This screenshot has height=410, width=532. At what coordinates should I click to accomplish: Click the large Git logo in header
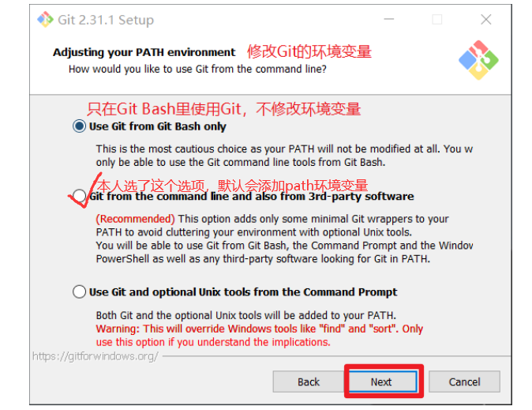click(478, 60)
